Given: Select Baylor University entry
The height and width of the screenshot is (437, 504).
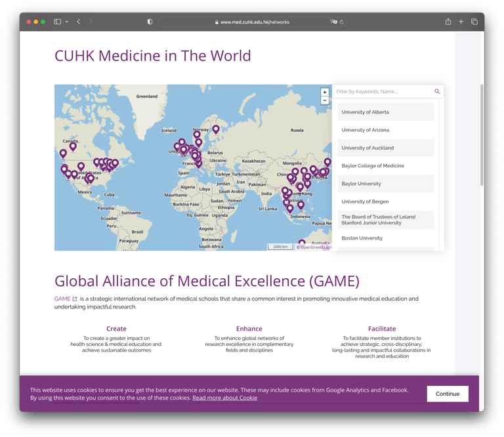Looking at the screenshot, I should (x=385, y=184).
